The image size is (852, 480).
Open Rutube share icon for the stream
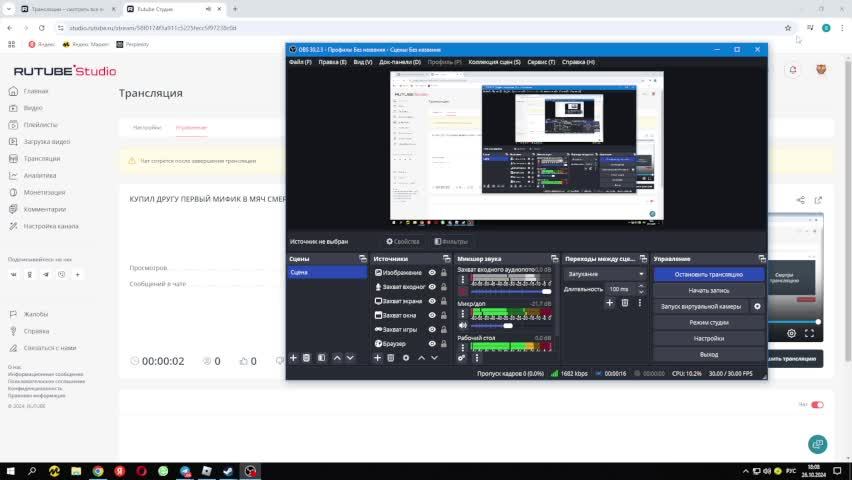pos(800,200)
